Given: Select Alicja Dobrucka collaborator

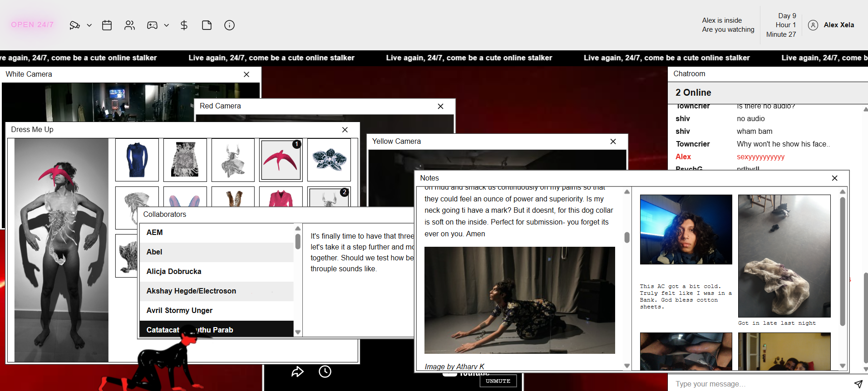Looking at the screenshot, I should click(x=217, y=272).
